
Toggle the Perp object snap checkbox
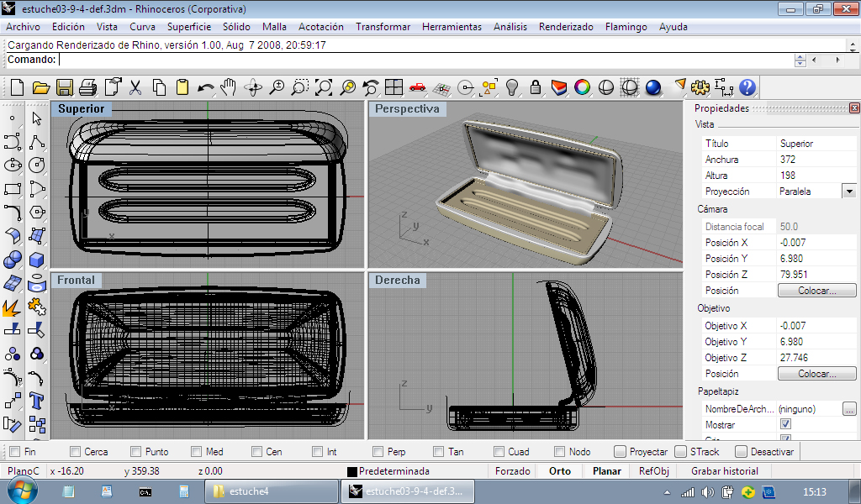[x=378, y=452]
